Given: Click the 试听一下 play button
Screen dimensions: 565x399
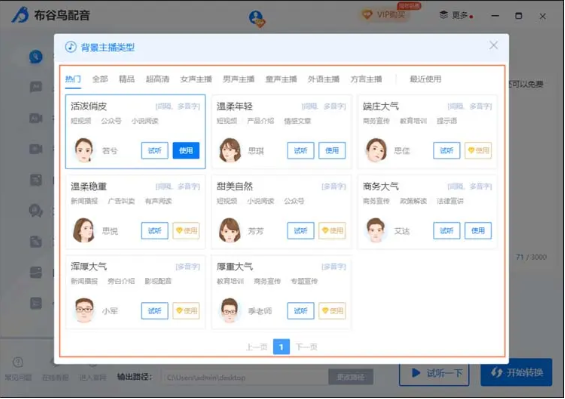Looking at the screenshot, I should click(434, 373).
